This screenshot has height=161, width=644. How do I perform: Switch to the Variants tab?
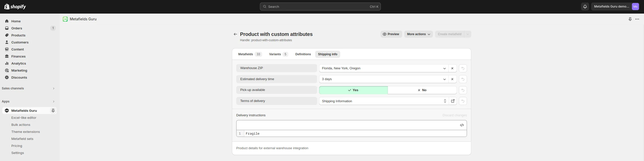[x=278, y=54]
